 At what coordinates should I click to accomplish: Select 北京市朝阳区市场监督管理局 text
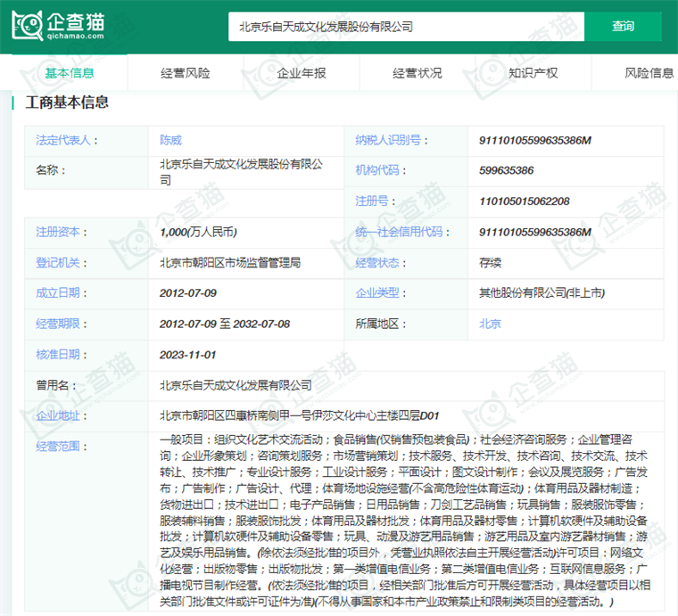230,263
